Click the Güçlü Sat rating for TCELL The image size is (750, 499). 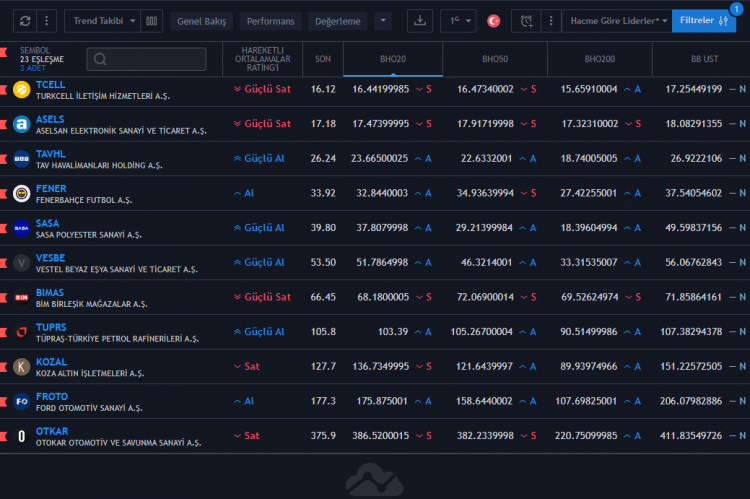263,89
